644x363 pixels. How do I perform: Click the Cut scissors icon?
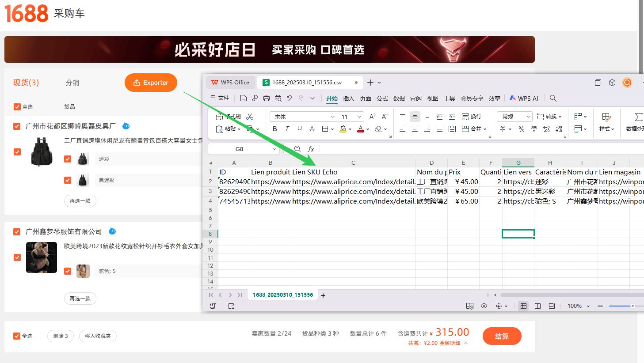tap(250, 117)
